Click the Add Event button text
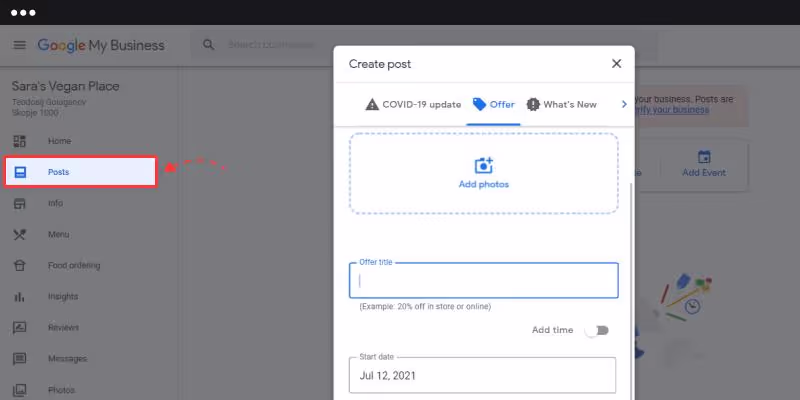Viewport: 800px width, 400px height. [x=704, y=173]
